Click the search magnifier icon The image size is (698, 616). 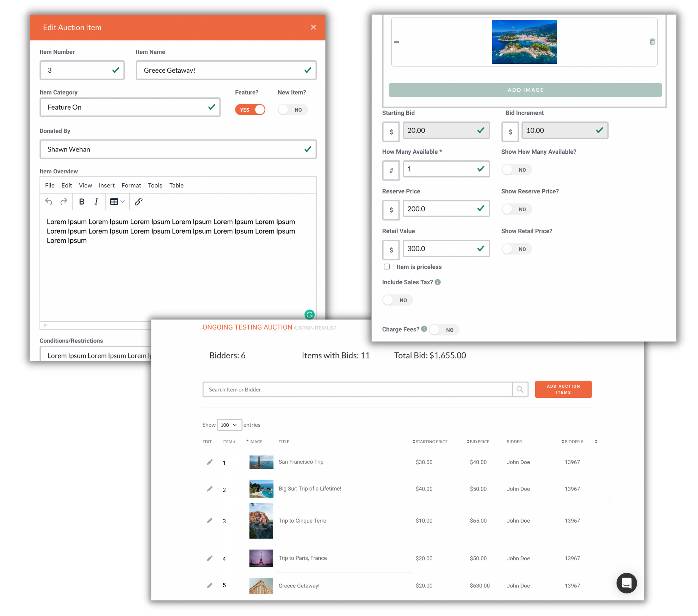click(520, 389)
